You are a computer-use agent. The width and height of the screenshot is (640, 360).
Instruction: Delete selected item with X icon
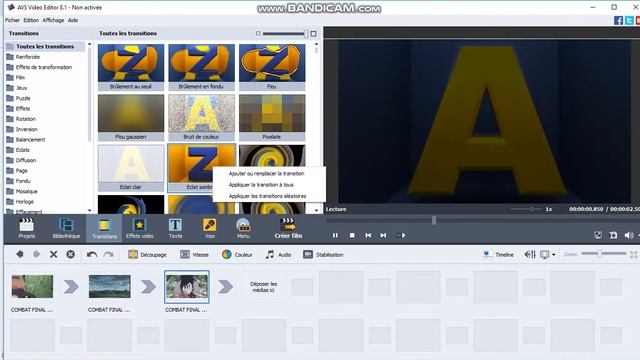[53, 254]
